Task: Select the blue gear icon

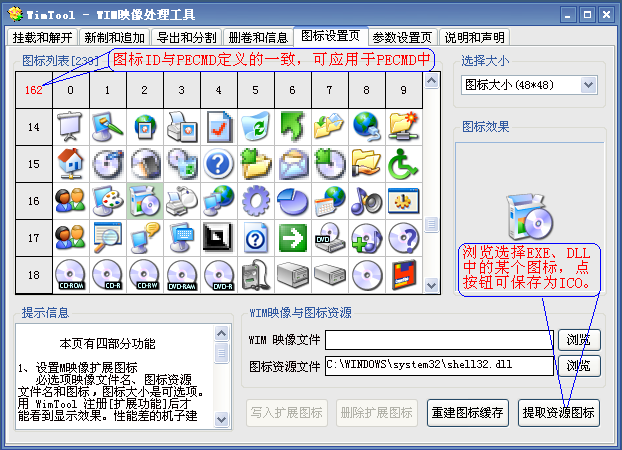Action: (256, 200)
